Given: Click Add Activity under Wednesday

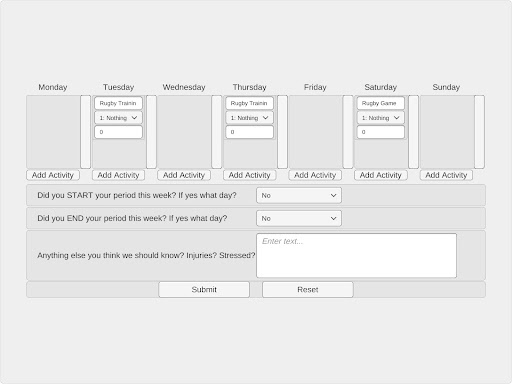Looking at the screenshot, I should [184, 175].
